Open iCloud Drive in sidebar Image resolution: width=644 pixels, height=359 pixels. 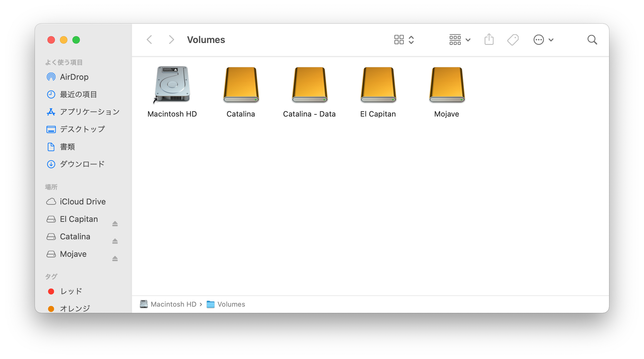[x=83, y=202]
